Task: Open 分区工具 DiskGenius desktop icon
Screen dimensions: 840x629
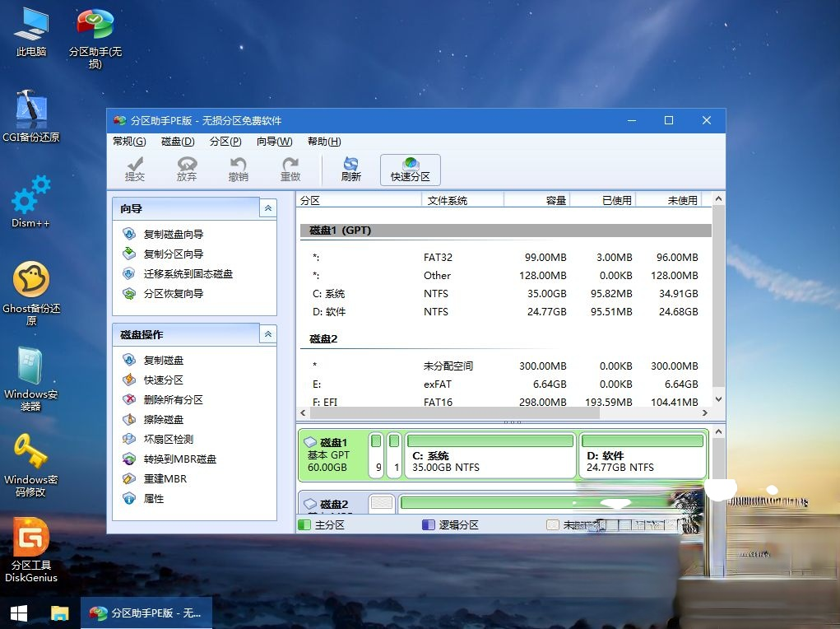Action: (x=31, y=550)
